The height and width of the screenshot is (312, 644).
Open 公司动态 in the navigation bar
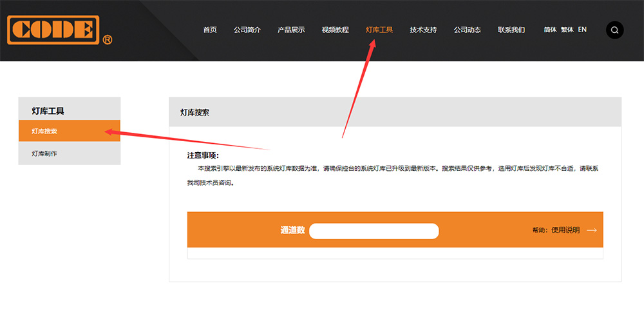(x=467, y=30)
